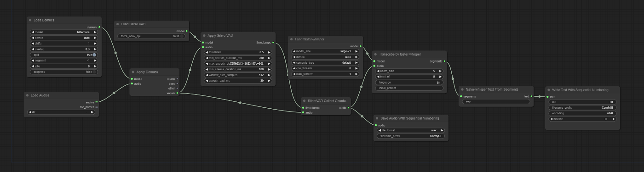Collapse the Write Text With Sequential Numbering node via its title dot
The width and height of the screenshot is (644, 172).
tap(548, 90)
